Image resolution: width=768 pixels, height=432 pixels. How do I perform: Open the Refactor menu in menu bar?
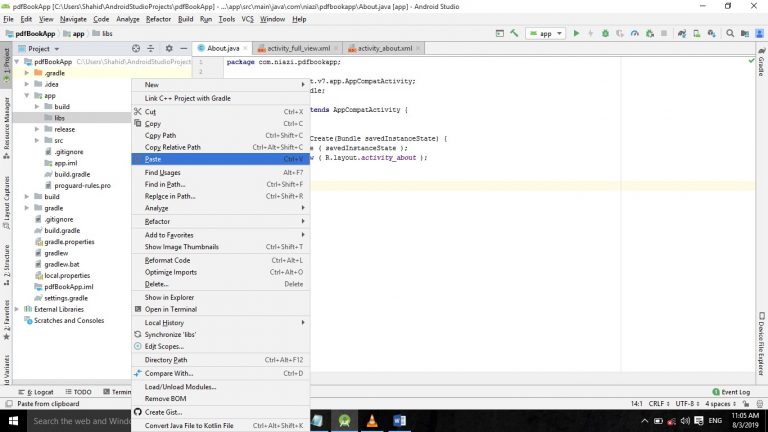coord(158,19)
